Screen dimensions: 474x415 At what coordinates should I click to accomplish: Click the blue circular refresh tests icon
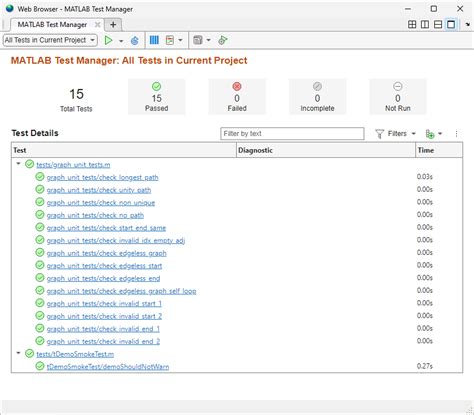coord(135,40)
